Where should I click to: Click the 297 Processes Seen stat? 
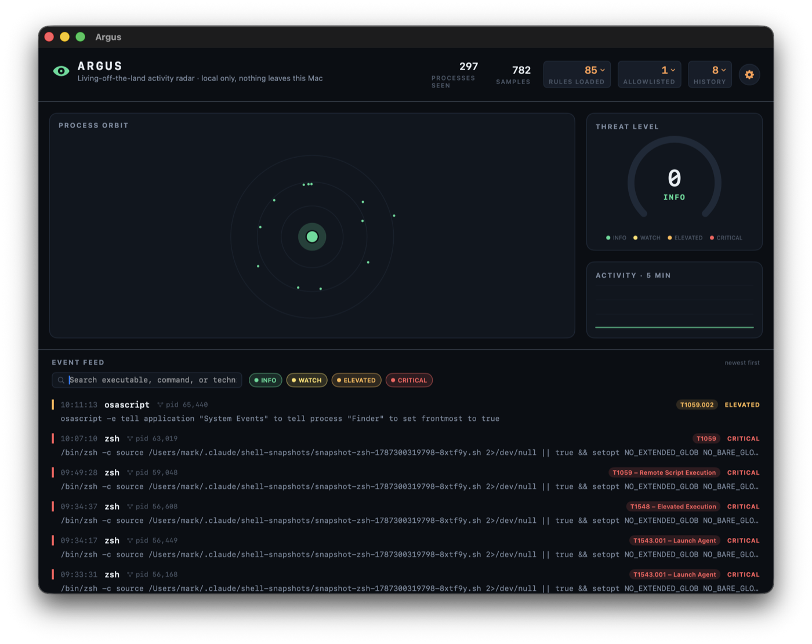(x=454, y=74)
